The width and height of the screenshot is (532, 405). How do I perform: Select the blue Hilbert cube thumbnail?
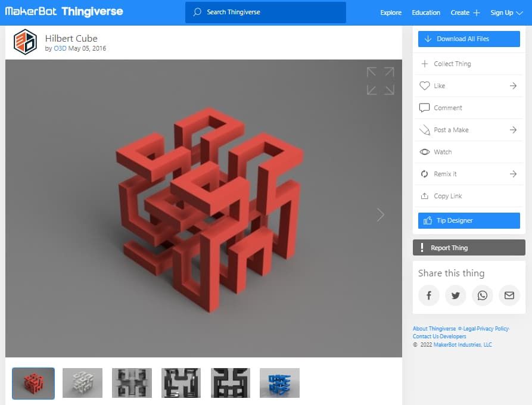(279, 382)
